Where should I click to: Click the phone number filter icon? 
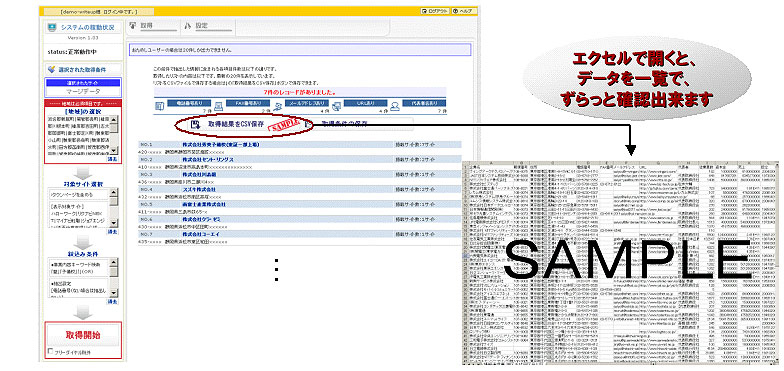[x=159, y=106]
